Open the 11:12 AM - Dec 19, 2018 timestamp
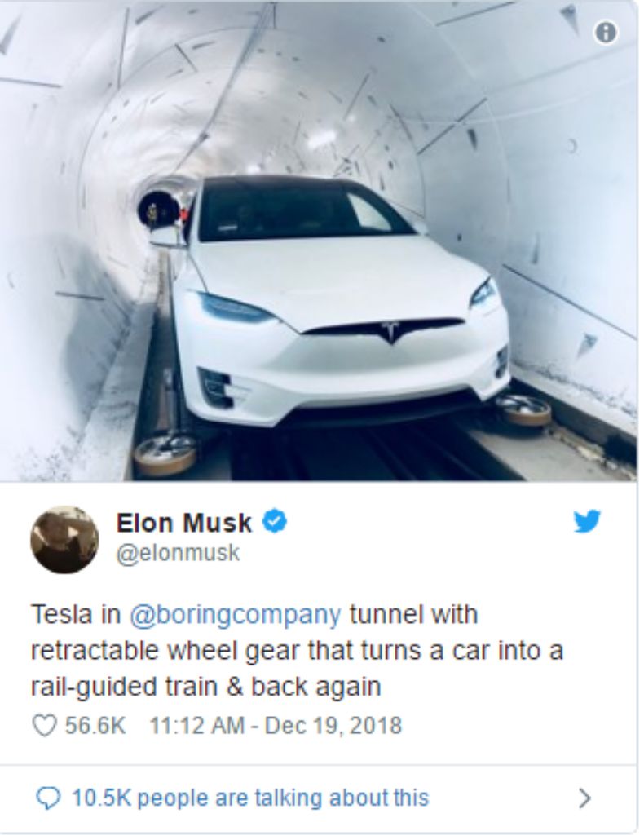644x840 pixels. [x=276, y=725]
